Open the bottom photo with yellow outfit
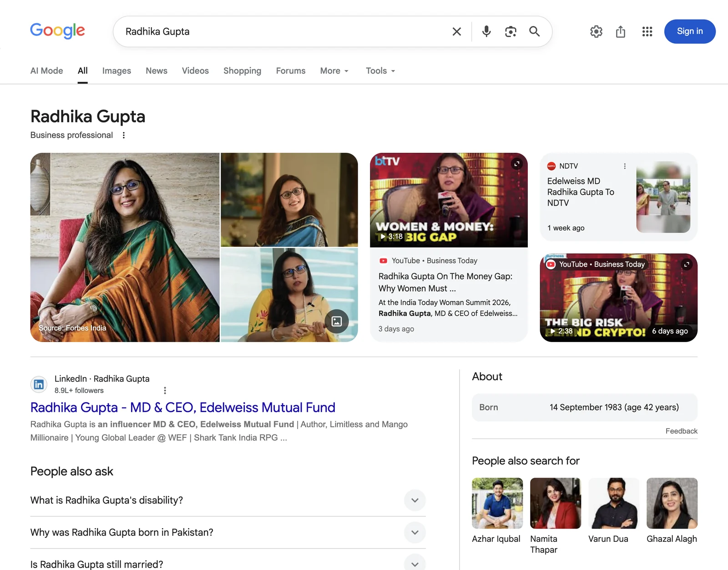 pyautogui.click(x=289, y=295)
